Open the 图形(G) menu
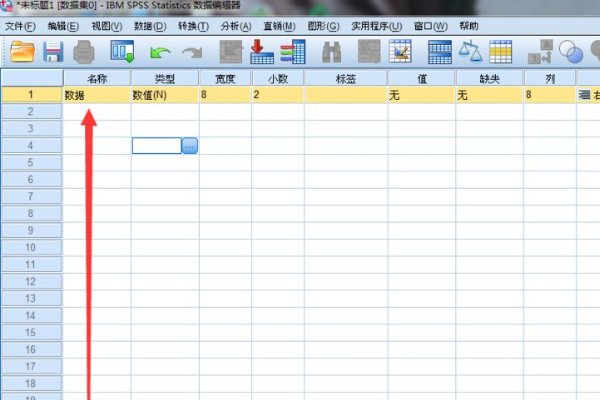Screen dimensions: 600x400 tap(323, 26)
